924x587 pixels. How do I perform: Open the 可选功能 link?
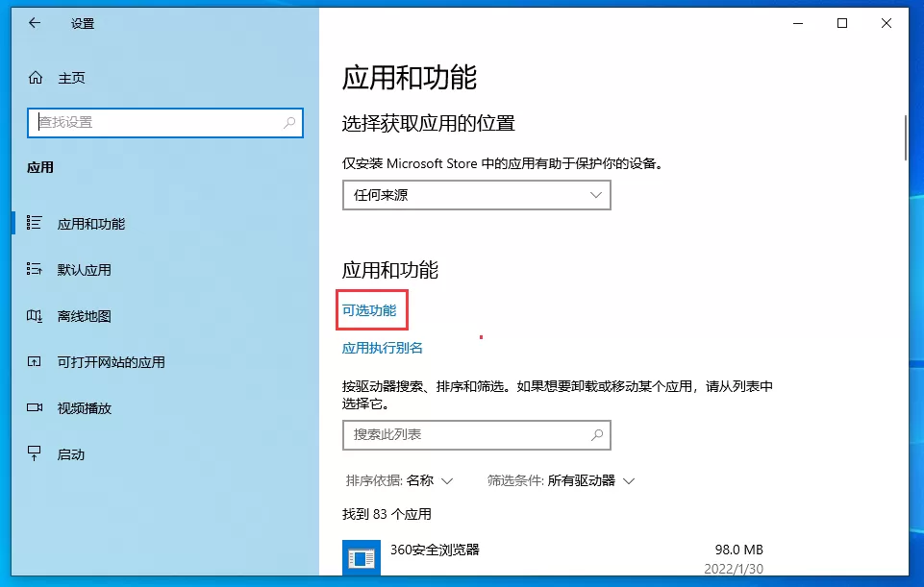coord(371,310)
